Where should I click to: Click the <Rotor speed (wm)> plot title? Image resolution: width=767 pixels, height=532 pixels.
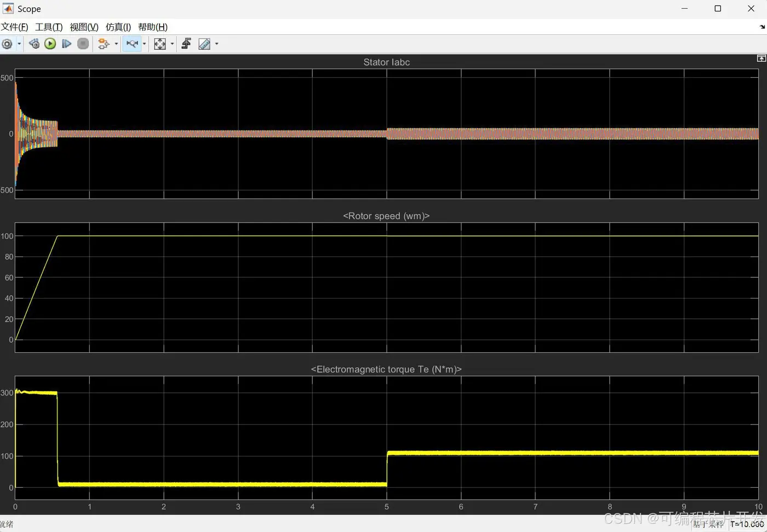pyautogui.click(x=386, y=216)
